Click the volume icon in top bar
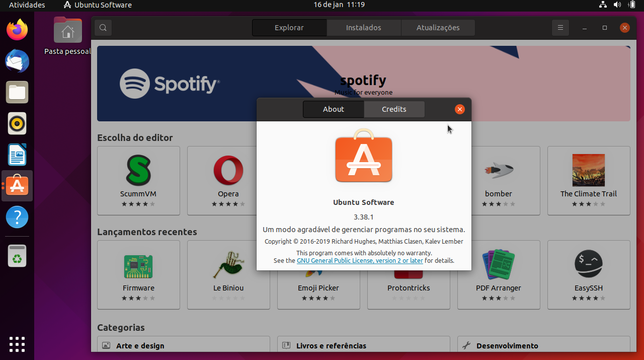This screenshot has width=644, height=360. tap(617, 5)
